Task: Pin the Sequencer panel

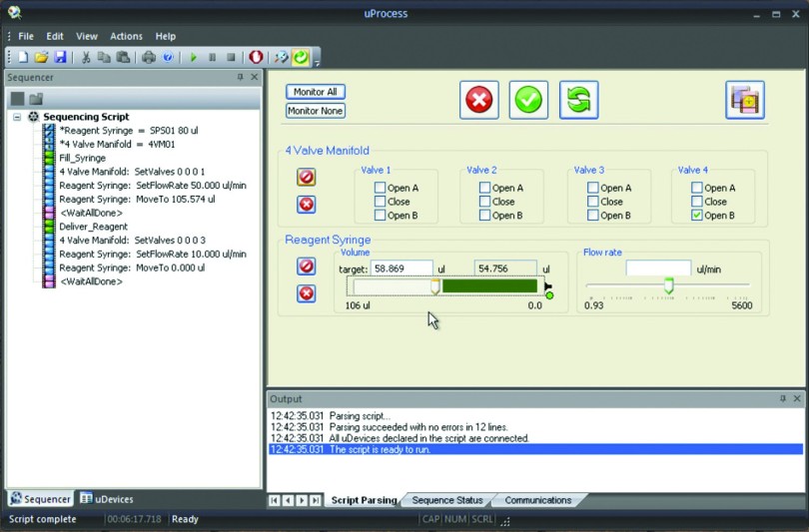Action: point(240,77)
